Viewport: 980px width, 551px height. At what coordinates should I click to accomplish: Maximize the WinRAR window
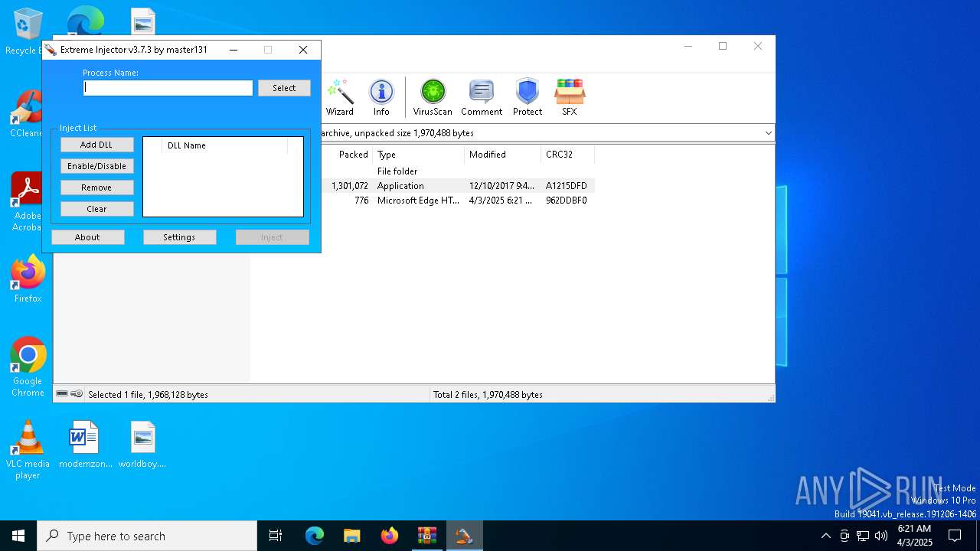722,46
